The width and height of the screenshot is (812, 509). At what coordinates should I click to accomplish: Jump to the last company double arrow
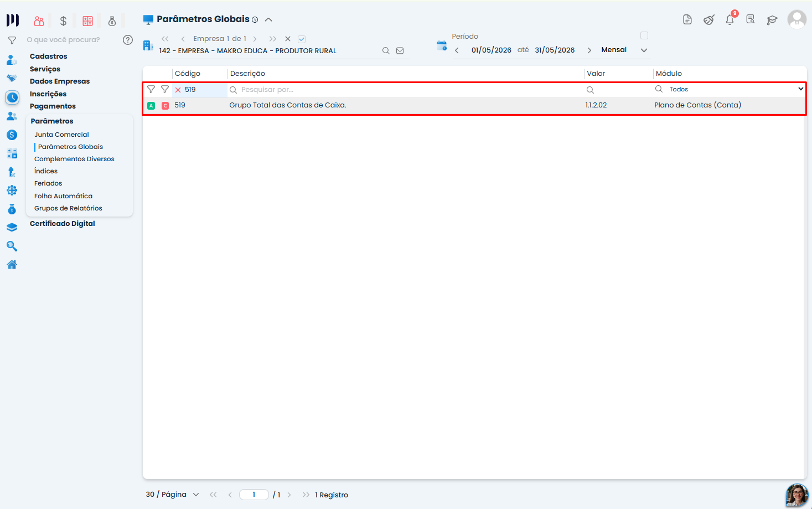click(x=272, y=39)
